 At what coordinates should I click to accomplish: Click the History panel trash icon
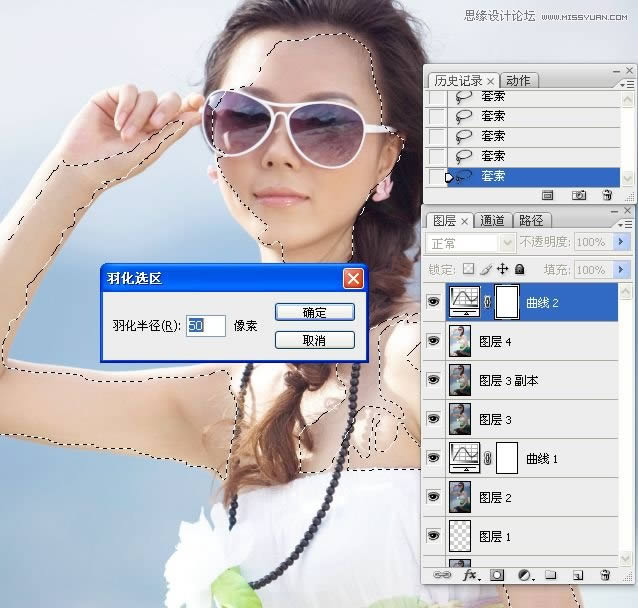point(606,196)
